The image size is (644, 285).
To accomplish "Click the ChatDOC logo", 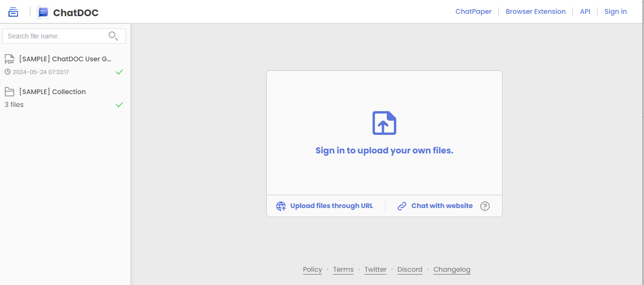I will [67, 12].
